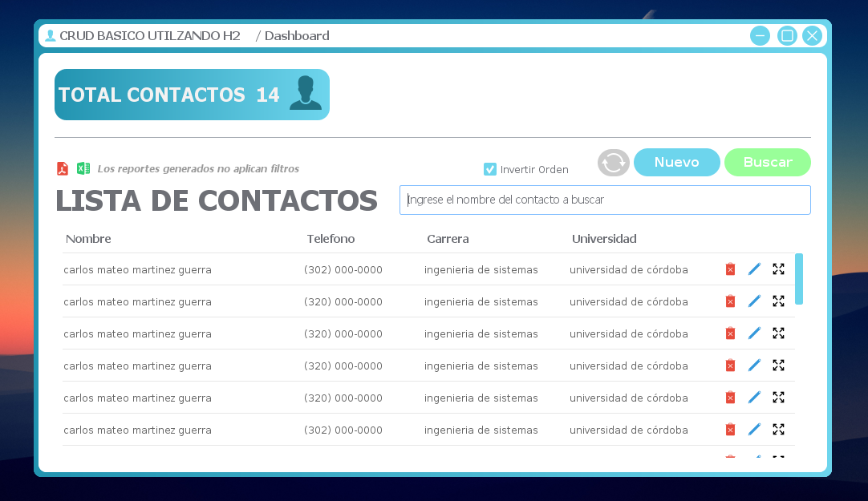Screen dimensions: 868x501
Task: Edit the contact in the first table row
Action: [754, 269]
